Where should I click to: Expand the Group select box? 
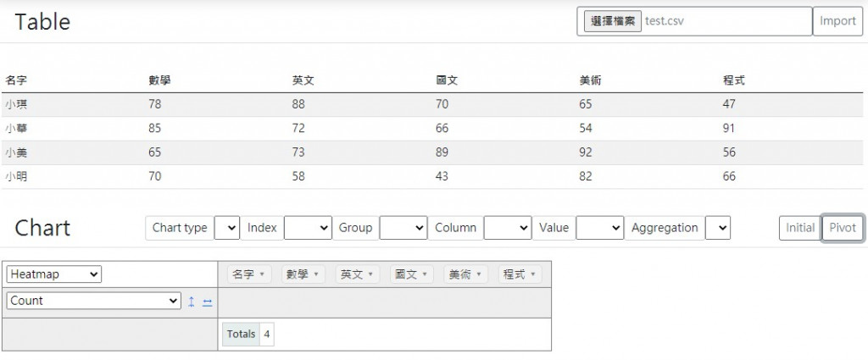(403, 228)
